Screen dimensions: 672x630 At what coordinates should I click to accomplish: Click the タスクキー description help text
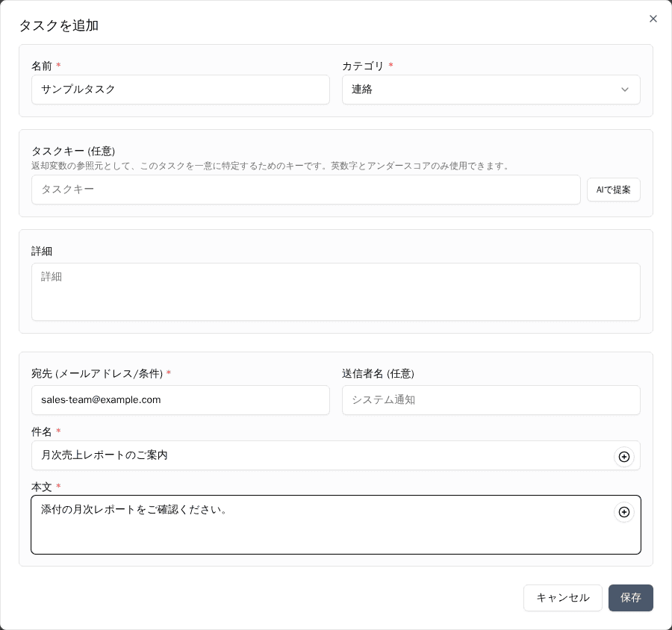click(271, 166)
